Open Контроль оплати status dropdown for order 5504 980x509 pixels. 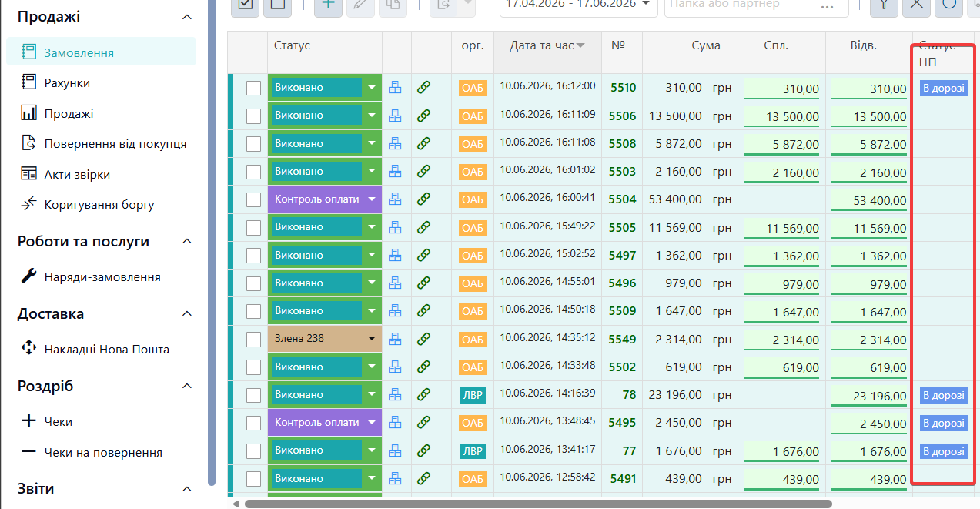(x=372, y=199)
